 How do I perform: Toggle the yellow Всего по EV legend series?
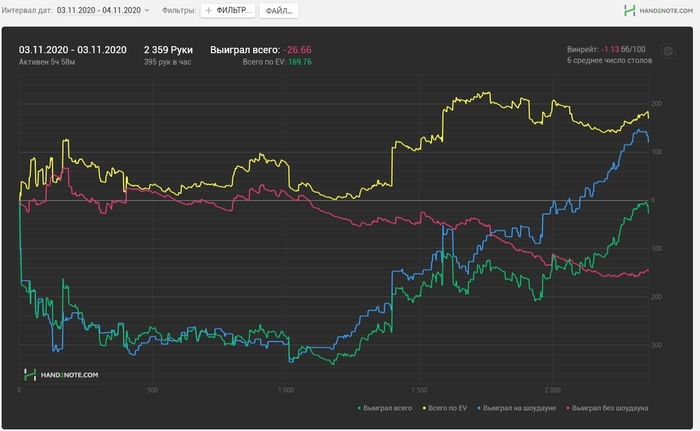coord(445,408)
